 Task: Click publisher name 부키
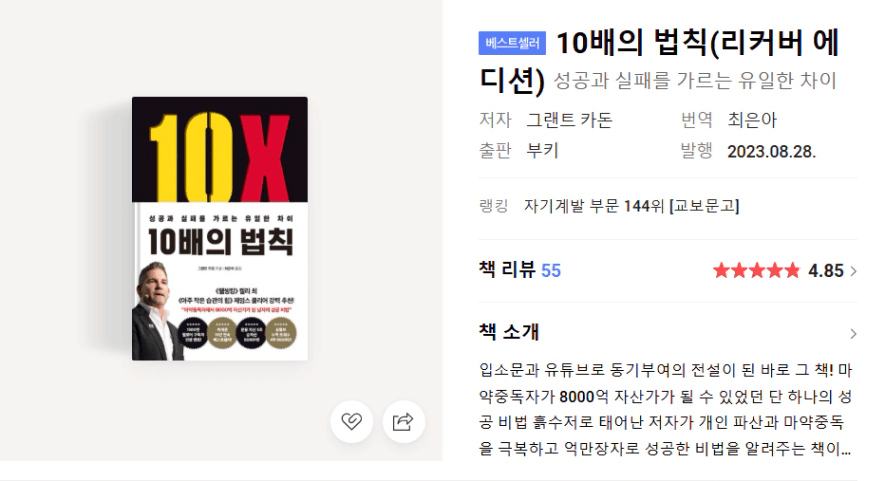tap(542, 151)
